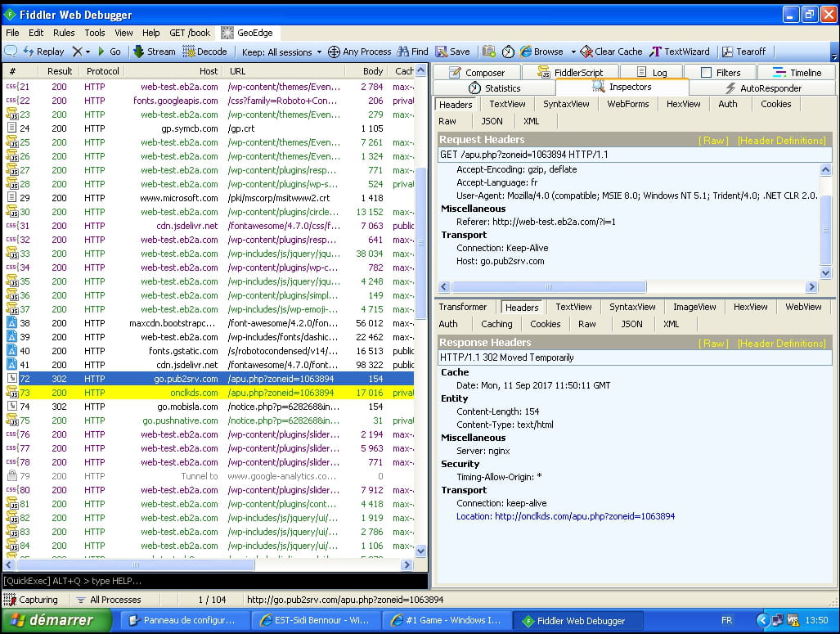Select response ImageView inspector tab
The image size is (840, 634).
click(x=694, y=307)
